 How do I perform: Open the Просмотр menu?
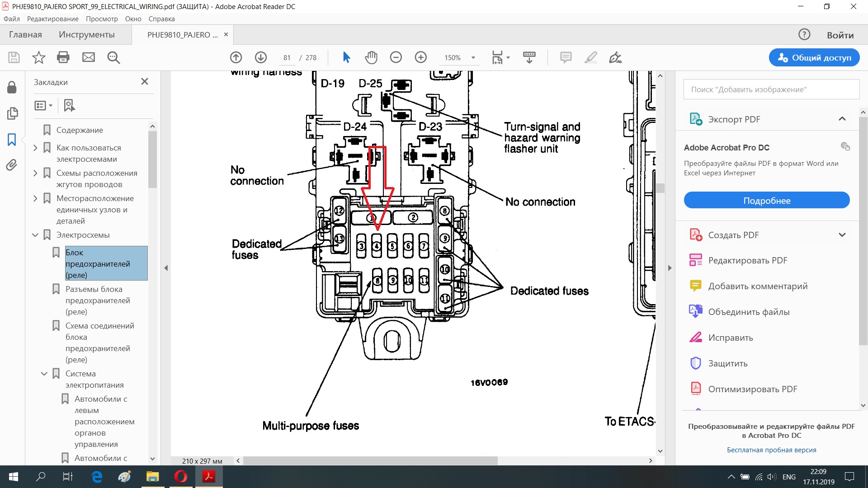tap(102, 19)
